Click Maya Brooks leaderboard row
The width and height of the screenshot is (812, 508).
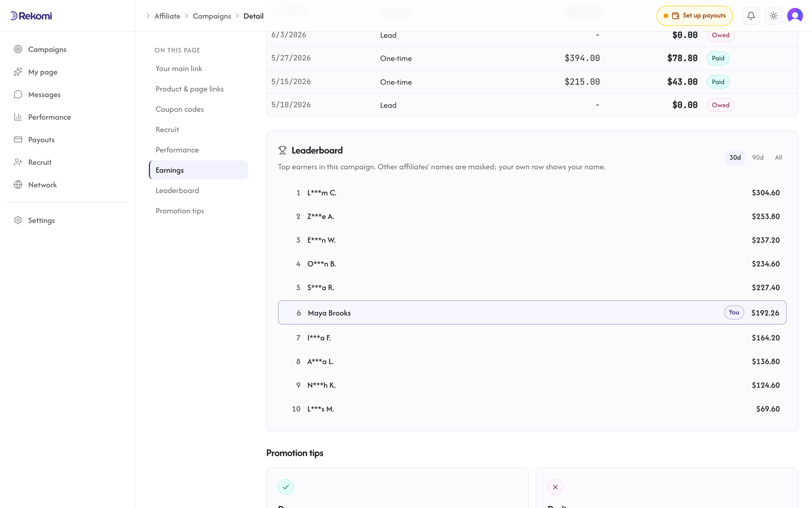532,312
